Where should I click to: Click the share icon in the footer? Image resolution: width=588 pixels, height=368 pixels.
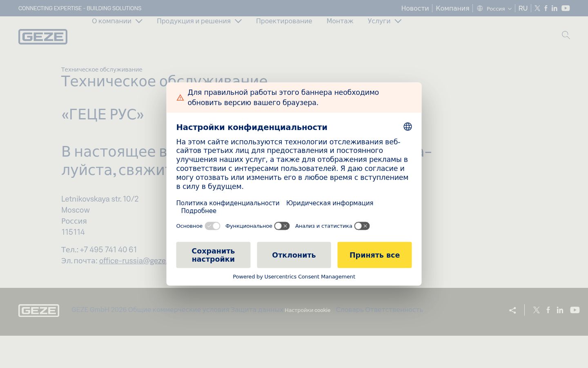[512, 310]
